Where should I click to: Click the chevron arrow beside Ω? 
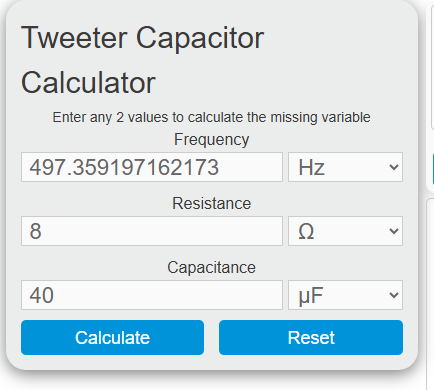394,231
